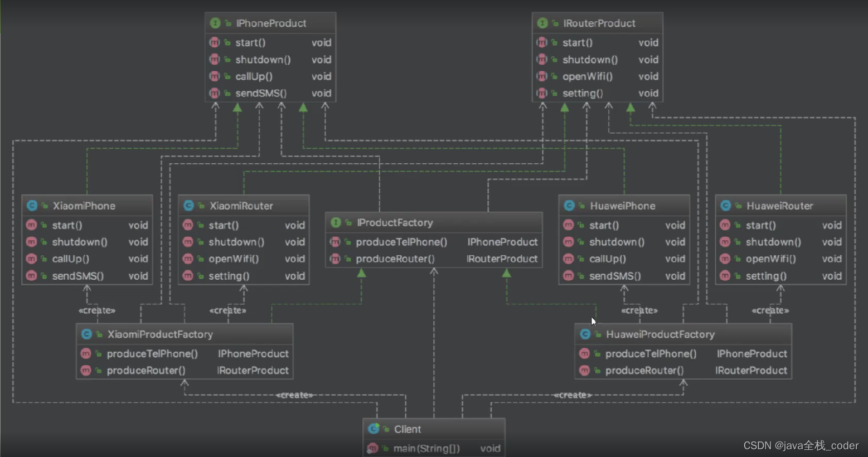This screenshot has width=868, height=457.
Task: Select produceRouter() in IProductFactory
Action: (x=434, y=259)
